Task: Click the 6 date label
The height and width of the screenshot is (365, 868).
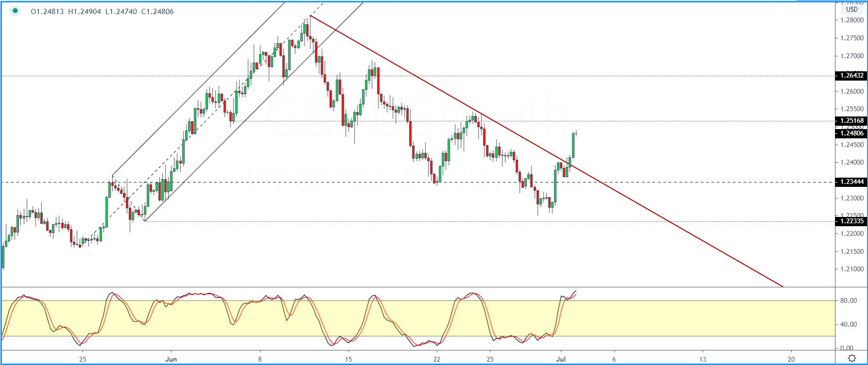Action: (614, 359)
